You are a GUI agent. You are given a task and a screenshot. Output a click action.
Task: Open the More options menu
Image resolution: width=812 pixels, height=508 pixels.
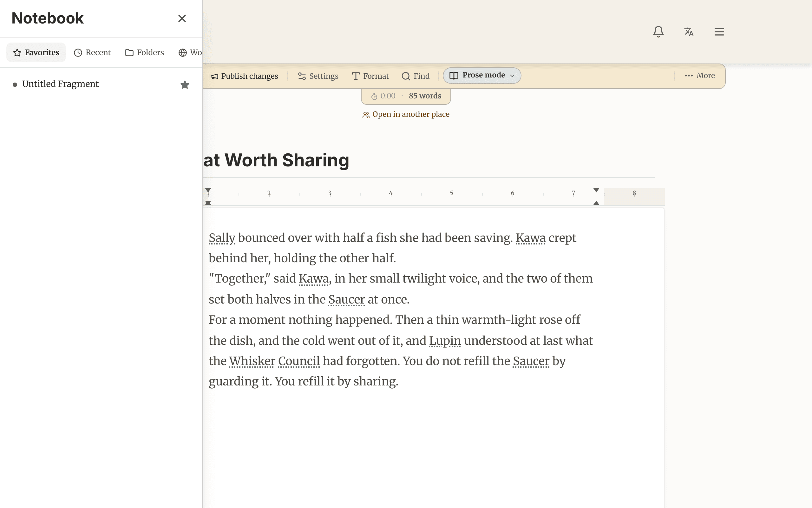(x=700, y=76)
